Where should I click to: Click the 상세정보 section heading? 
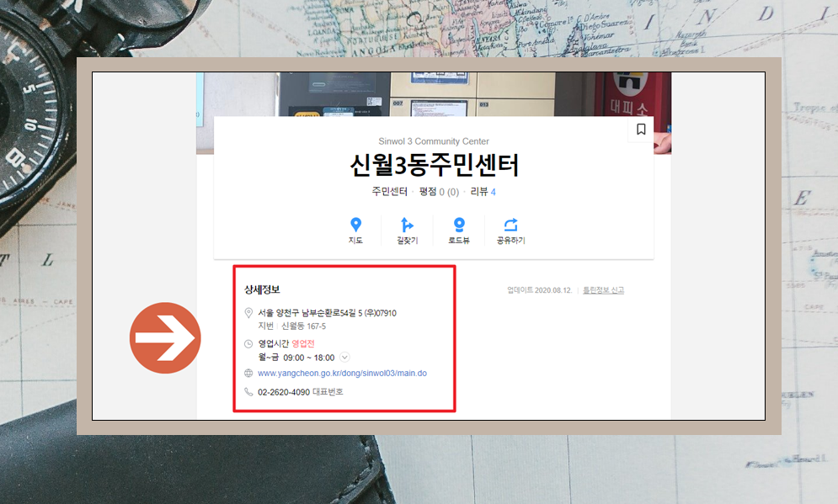pyautogui.click(x=262, y=289)
